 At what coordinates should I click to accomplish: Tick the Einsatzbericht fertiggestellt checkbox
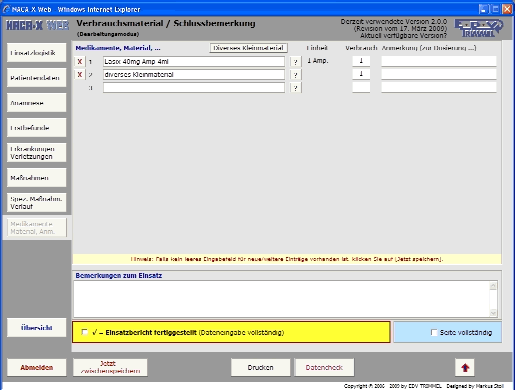coord(85,332)
